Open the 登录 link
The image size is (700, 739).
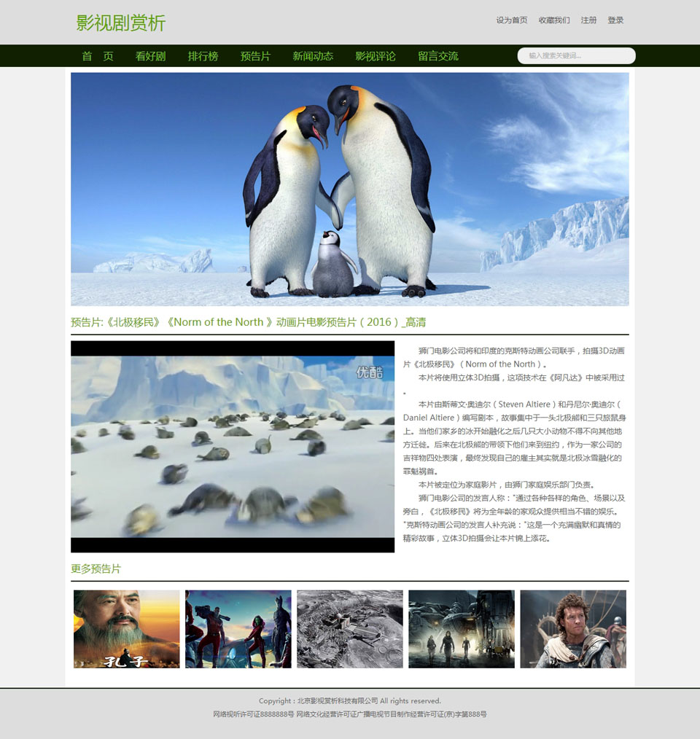point(615,20)
